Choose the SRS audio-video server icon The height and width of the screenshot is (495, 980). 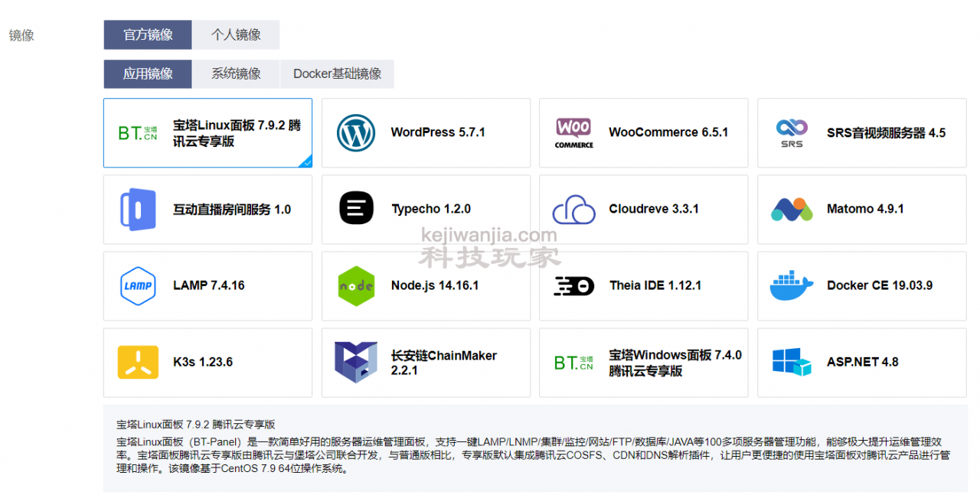[792, 133]
